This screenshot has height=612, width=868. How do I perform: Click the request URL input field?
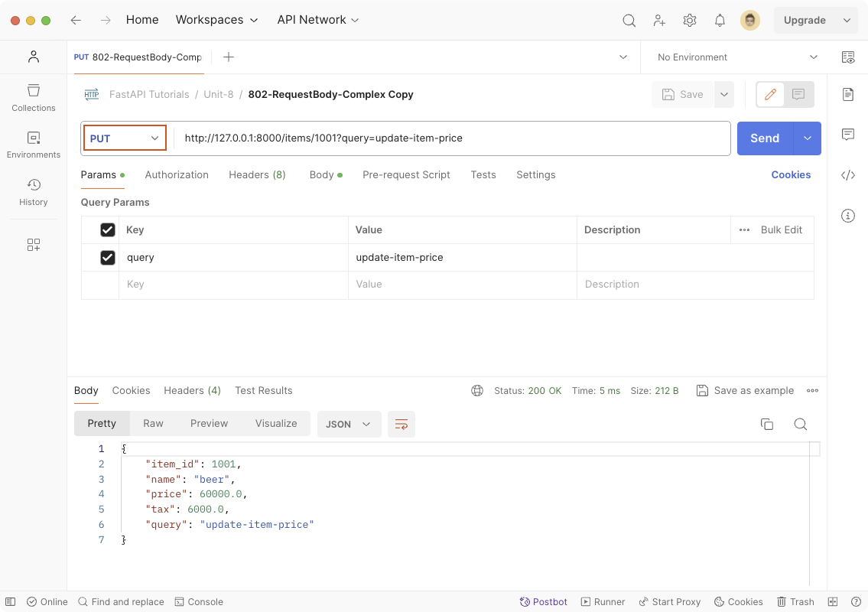pos(451,138)
